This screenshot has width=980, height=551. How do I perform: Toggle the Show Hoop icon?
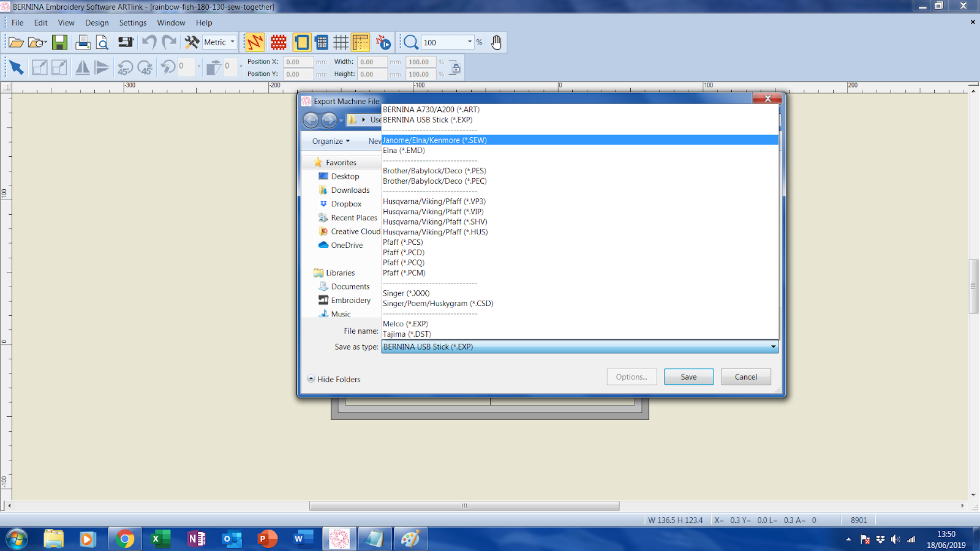click(302, 42)
